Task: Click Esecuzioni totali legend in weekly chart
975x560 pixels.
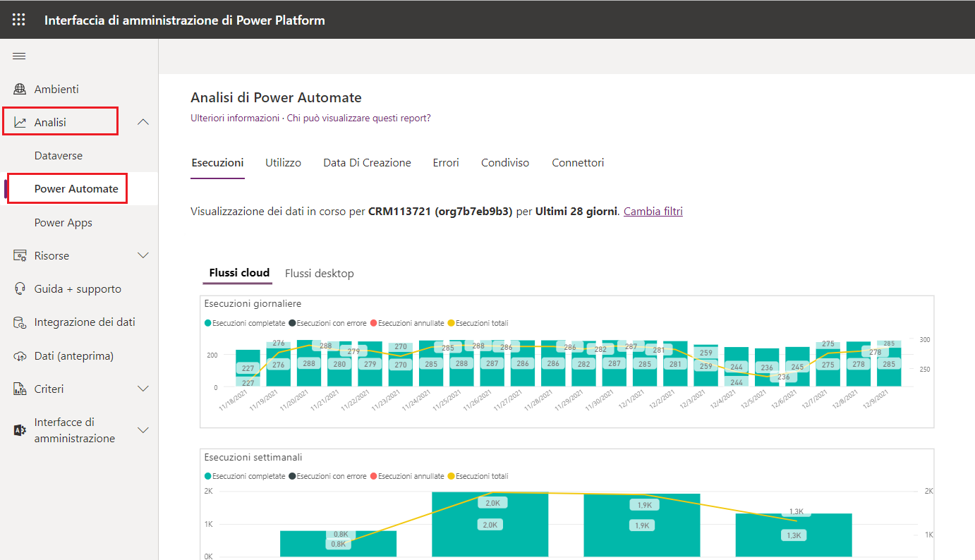Action: 478,476
